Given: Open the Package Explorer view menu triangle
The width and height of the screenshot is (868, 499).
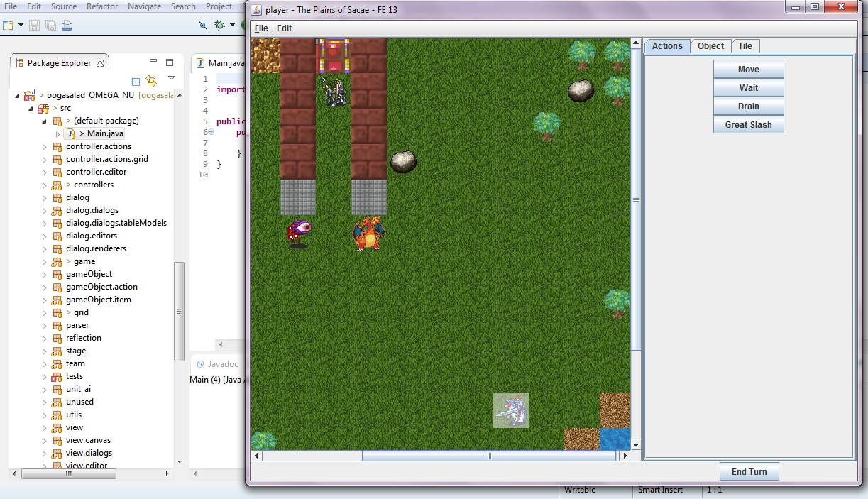Looking at the screenshot, I should [171, 78].
